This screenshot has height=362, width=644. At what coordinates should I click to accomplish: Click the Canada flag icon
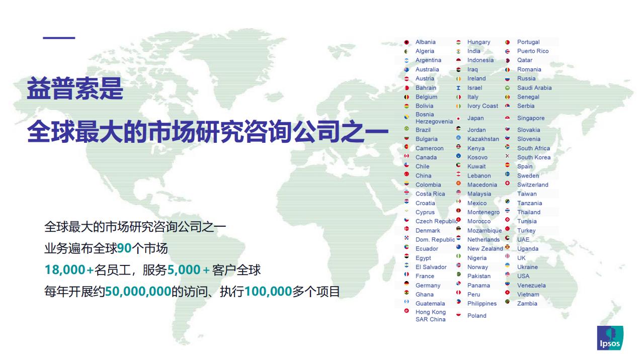click(407, 156)
